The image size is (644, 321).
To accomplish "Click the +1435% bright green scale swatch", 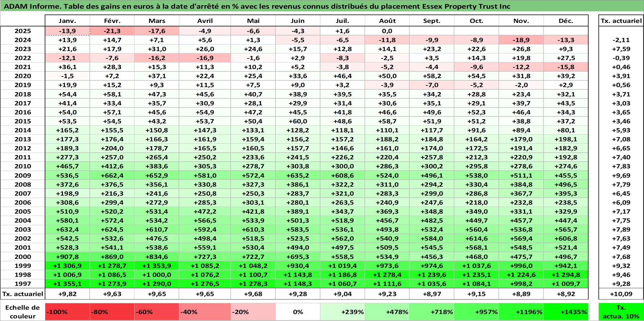I will coord(566,312).
